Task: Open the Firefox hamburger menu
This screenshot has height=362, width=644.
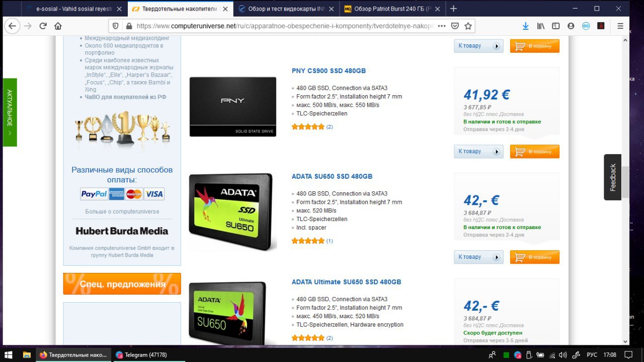Action: point(620,26)
